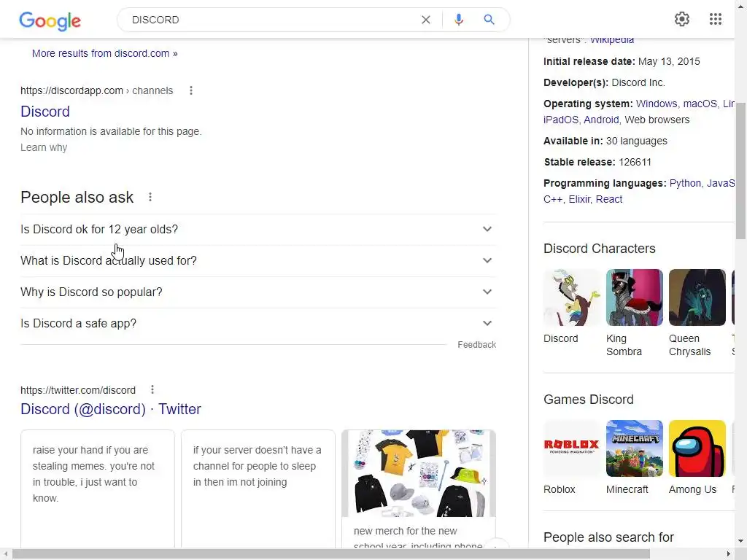747x560 pixels.
Task: Click the iPadOS link
Action: coord(561,120)
